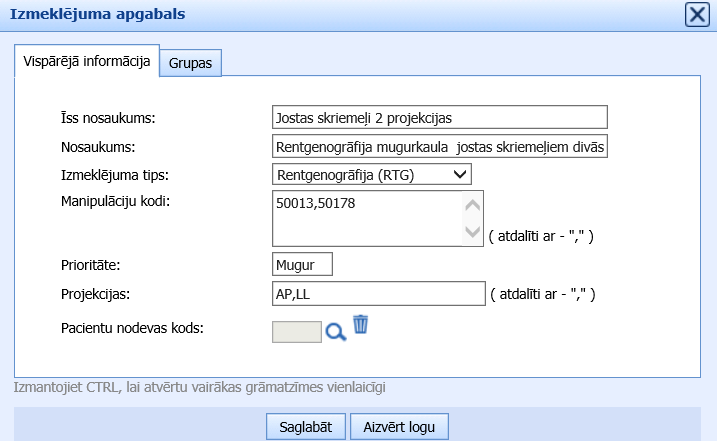Click the Manipulāciju kodi label
This screenshot has height=441, width=717.
click(116, 202)
